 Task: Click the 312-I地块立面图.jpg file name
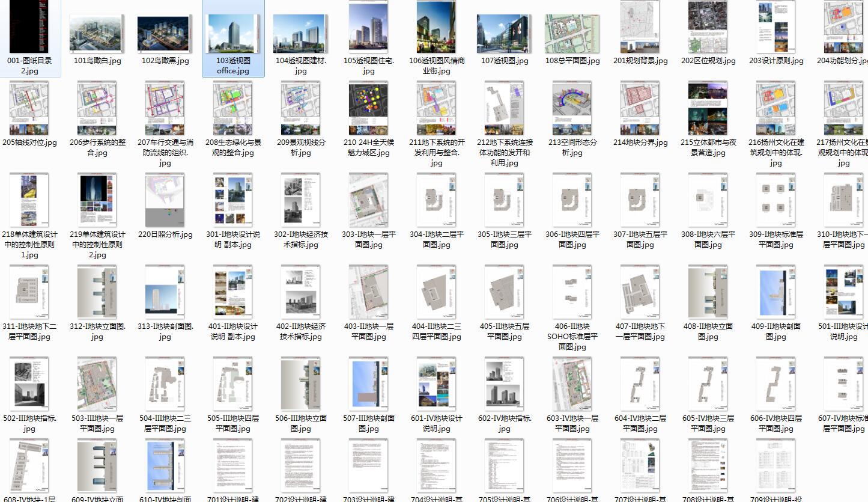pos(97,331)
